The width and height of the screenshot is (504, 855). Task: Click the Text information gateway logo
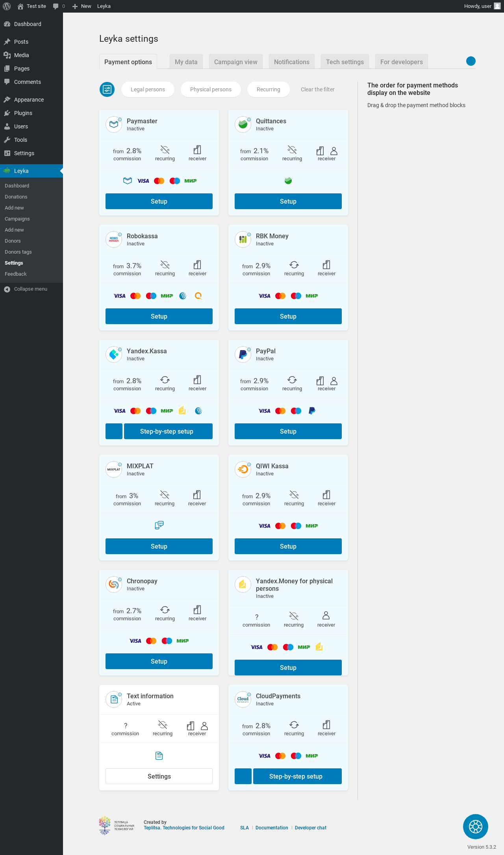coord(114,699)
